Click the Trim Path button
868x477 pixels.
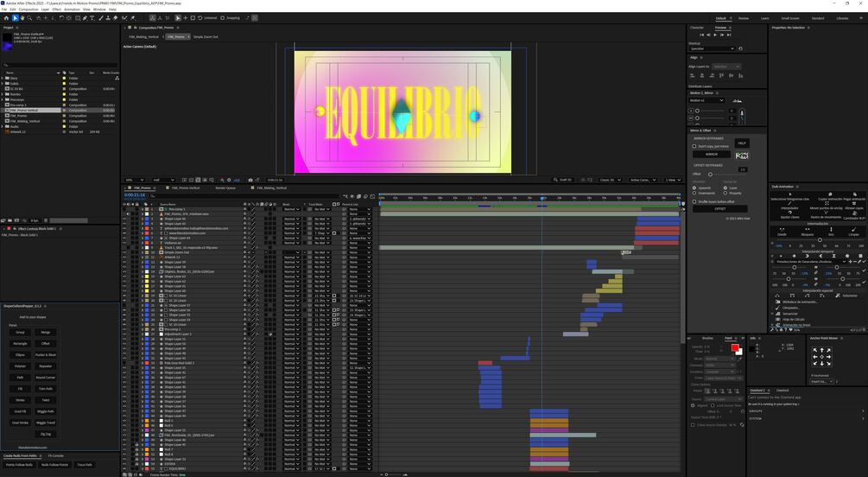(x=46, y=389)
